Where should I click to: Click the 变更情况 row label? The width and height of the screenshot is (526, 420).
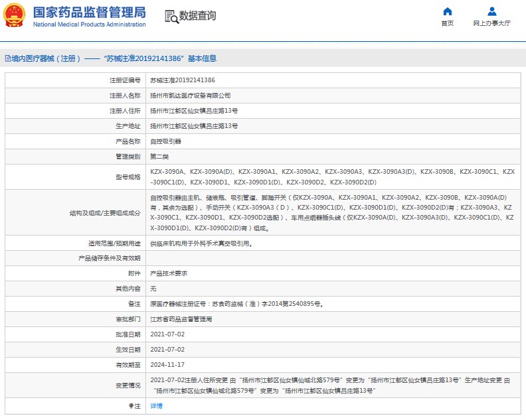coord(128,385)
